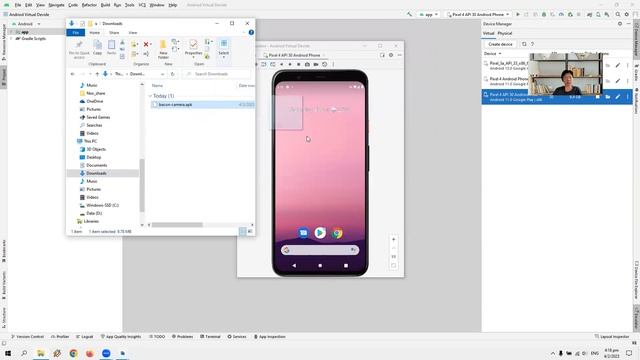Viewport: 640px width, 360px height.
Task: Open the Device column sort dropdown
Action: (x=493, y=53)
